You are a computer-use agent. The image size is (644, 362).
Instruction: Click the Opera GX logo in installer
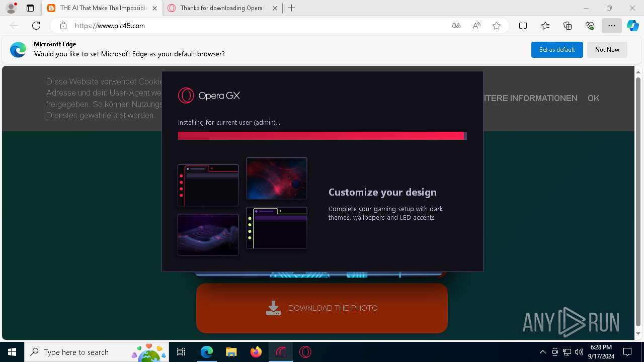tap(209, 96)
